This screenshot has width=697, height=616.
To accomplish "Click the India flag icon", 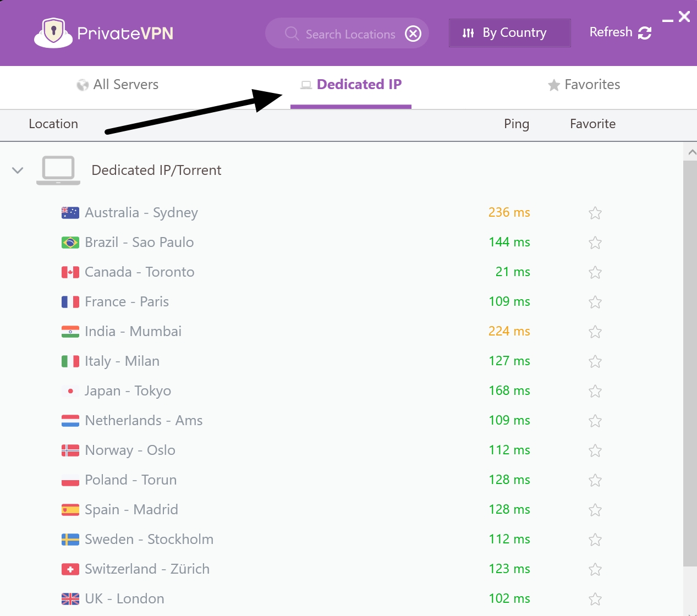I will pyautogui.click(x=70, y=332).
